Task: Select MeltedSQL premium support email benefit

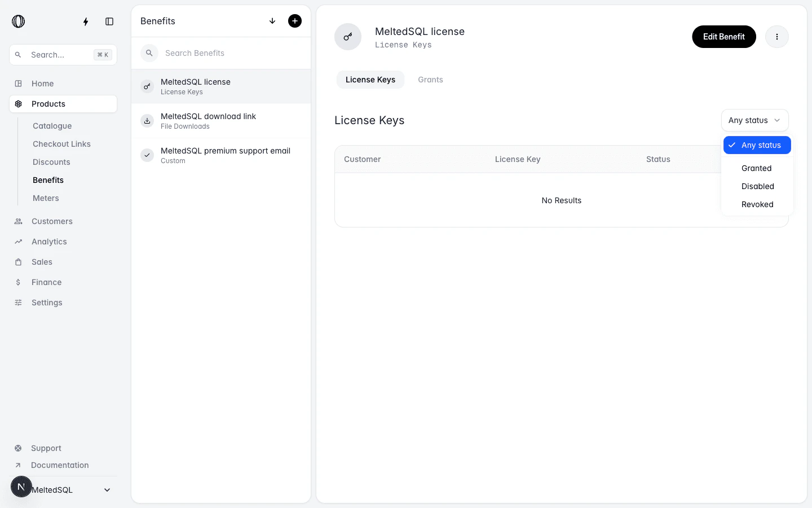Action: coord(221,155)
